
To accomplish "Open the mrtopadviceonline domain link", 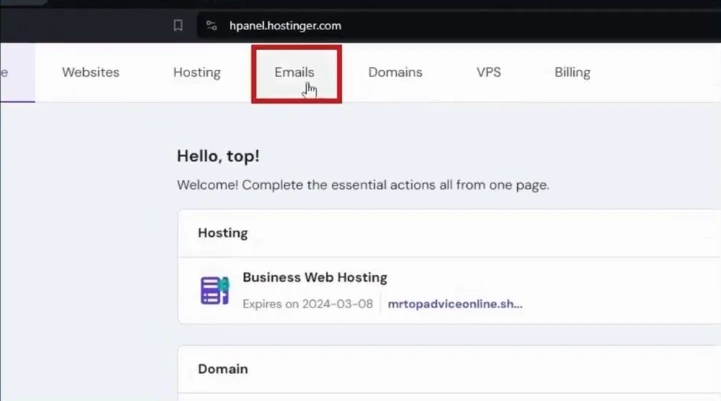I will coord(455,304).
